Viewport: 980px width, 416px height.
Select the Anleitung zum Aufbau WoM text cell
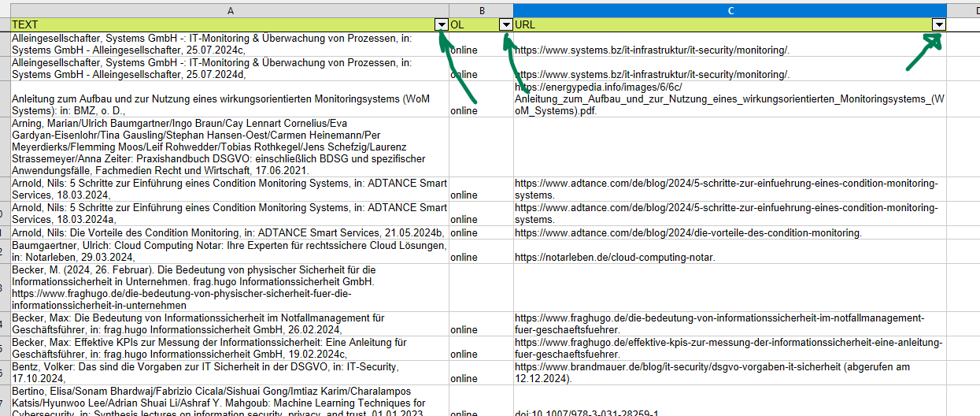[x=230, y=99]
